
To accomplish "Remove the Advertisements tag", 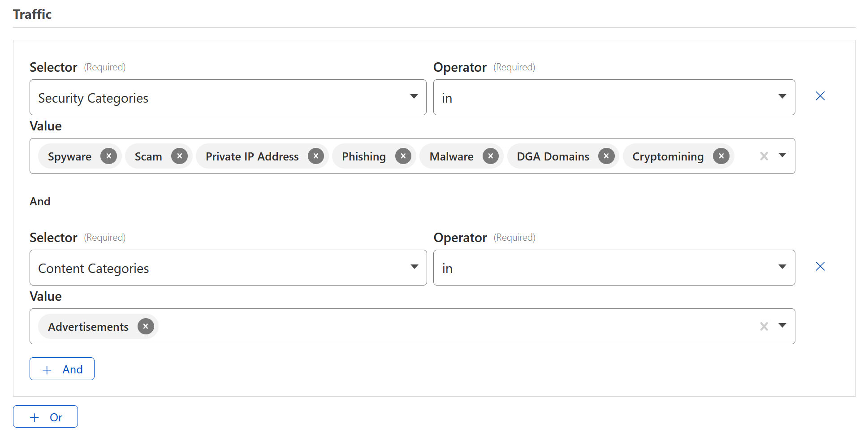I will point(146,326).
